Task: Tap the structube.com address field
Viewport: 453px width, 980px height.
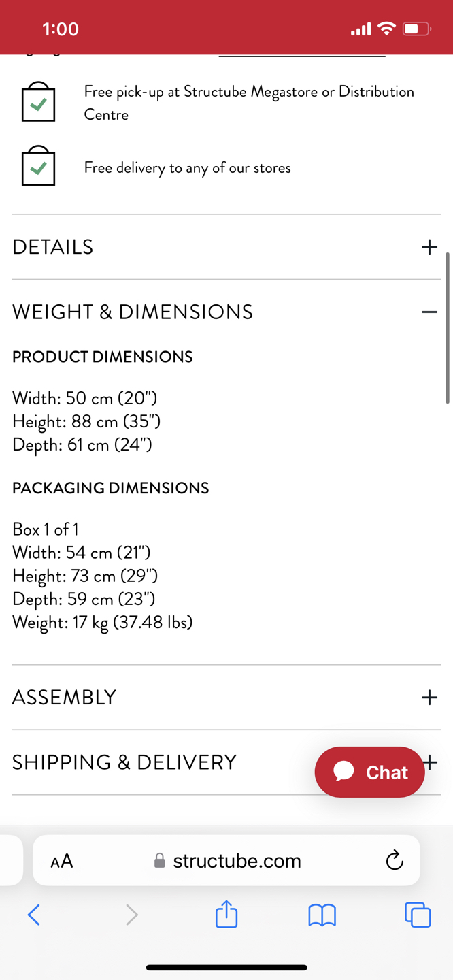Action: (227, 860)
